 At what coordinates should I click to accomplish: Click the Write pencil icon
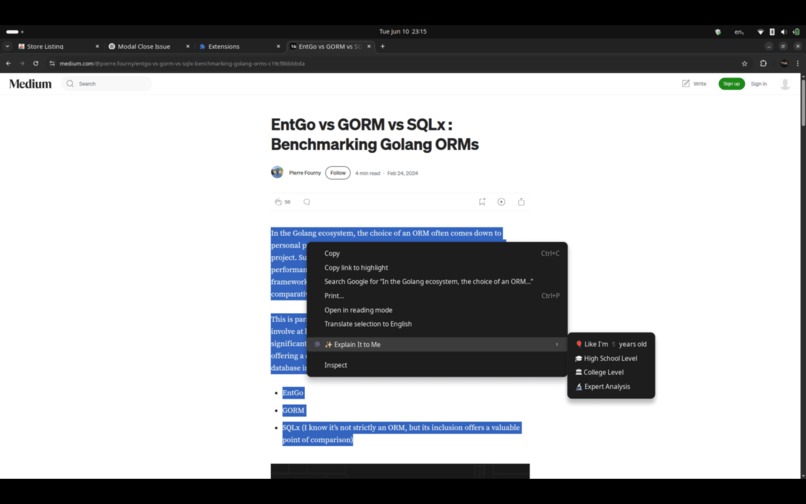686,83
